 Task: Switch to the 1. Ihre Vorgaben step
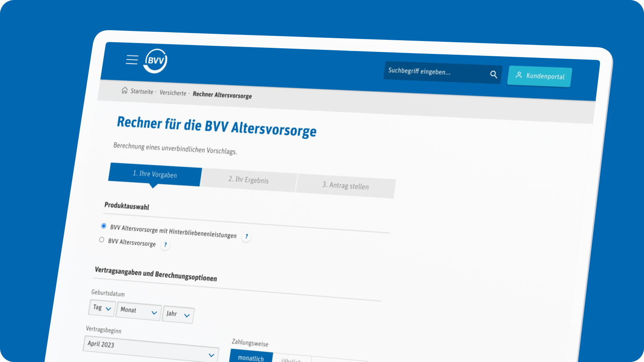pos(155,175)
